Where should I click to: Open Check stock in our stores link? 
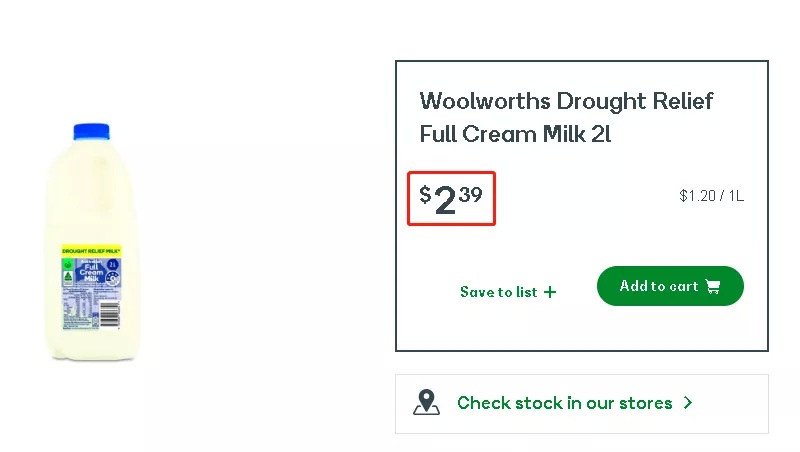(564, 403)
